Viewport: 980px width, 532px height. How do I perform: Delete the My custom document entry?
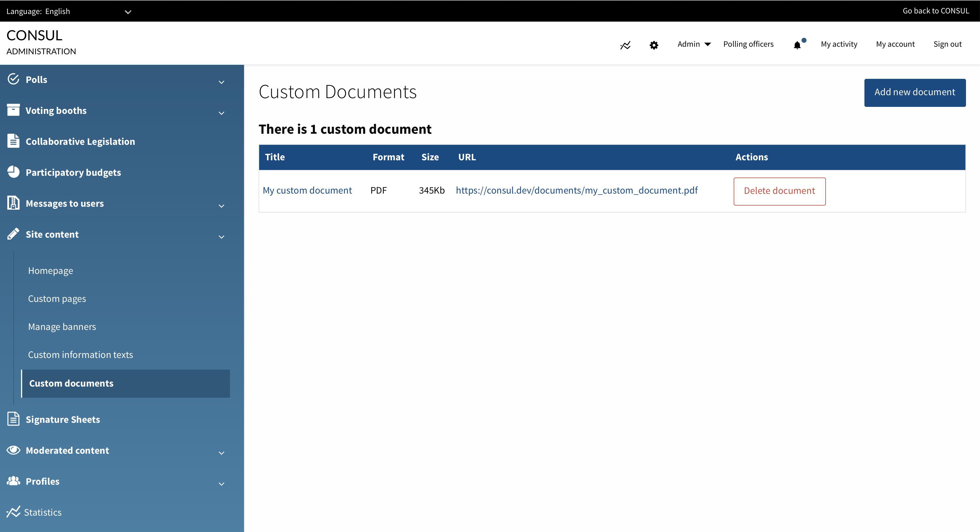(779, 191)
